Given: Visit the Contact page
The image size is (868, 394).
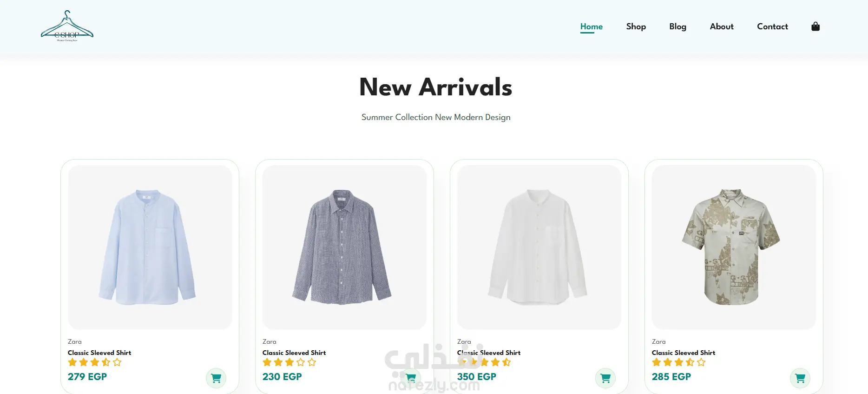Looking at the screenshot, I should point(773,27).
